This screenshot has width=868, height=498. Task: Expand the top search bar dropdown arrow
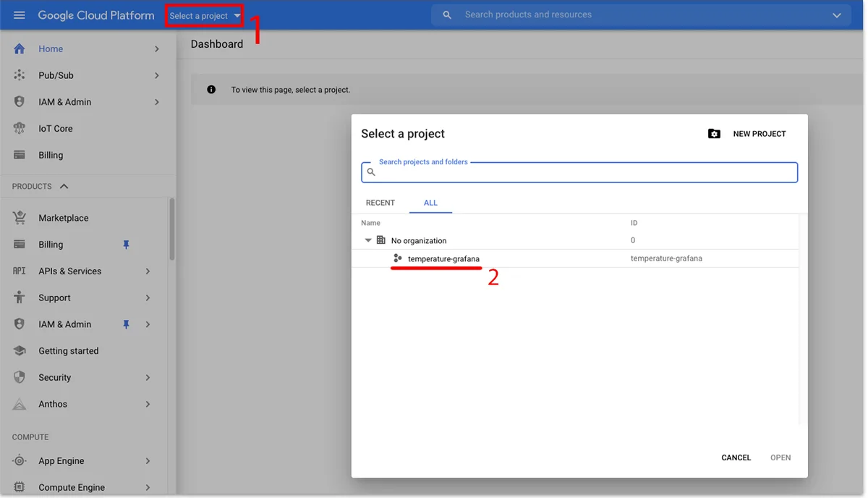click(x=837, y=15)
